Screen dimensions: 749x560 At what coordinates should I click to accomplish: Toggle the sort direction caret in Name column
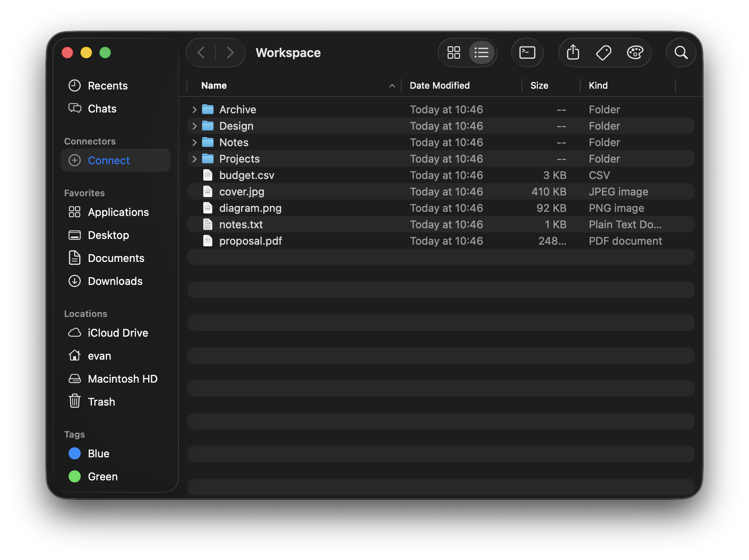392,86
